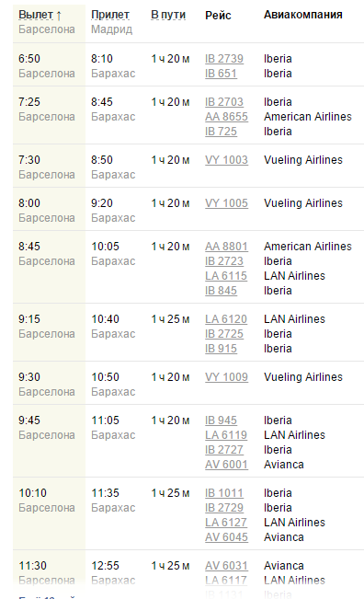Open flight IB 1011 link
This screenshot has width=364, height=599.
(224, 493)
